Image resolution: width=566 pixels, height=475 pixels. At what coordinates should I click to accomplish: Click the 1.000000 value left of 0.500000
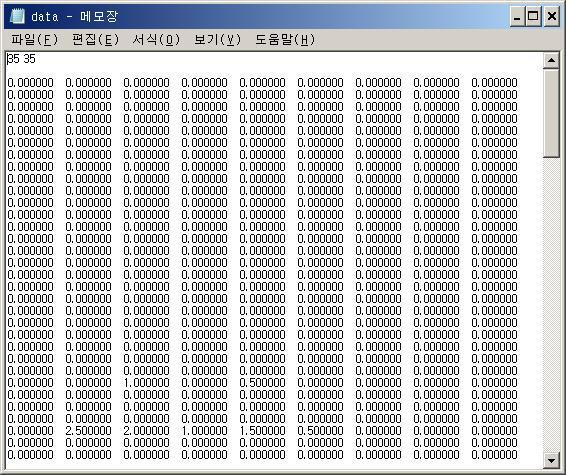(146, 383)
